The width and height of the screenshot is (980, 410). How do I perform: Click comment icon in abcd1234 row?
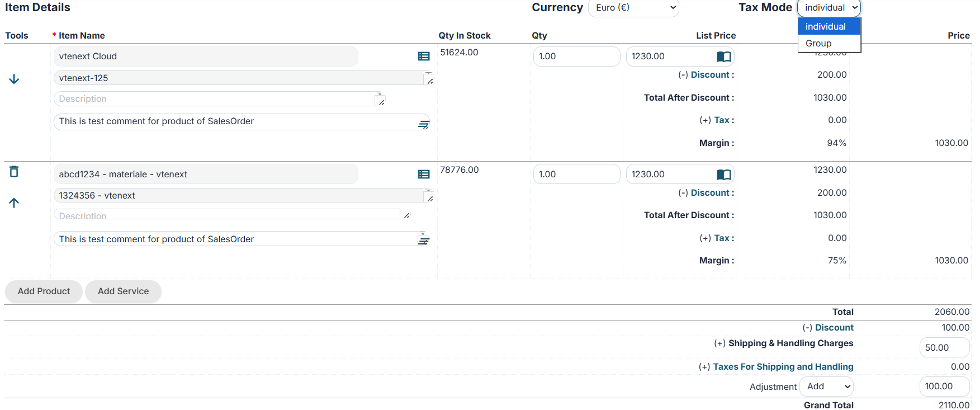pos(424,240)
